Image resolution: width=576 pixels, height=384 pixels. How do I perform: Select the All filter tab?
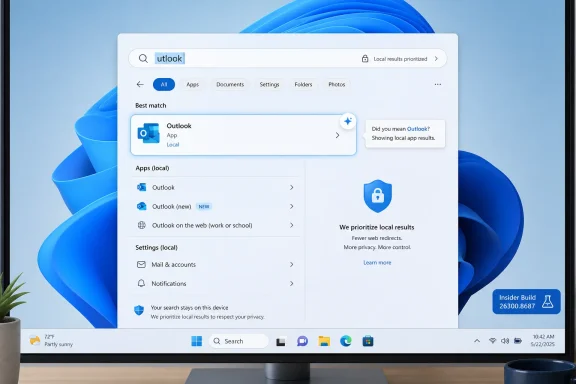click(164, 85)
